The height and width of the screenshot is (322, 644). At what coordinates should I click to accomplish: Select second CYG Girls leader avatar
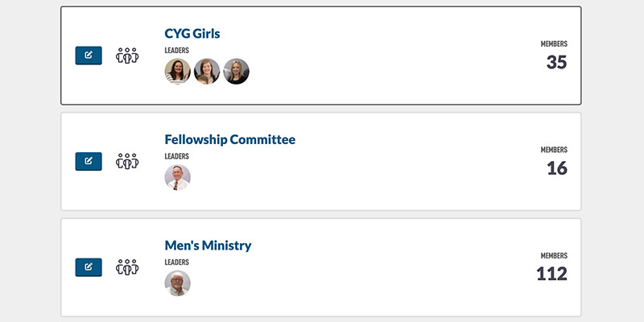click(207, 72)
